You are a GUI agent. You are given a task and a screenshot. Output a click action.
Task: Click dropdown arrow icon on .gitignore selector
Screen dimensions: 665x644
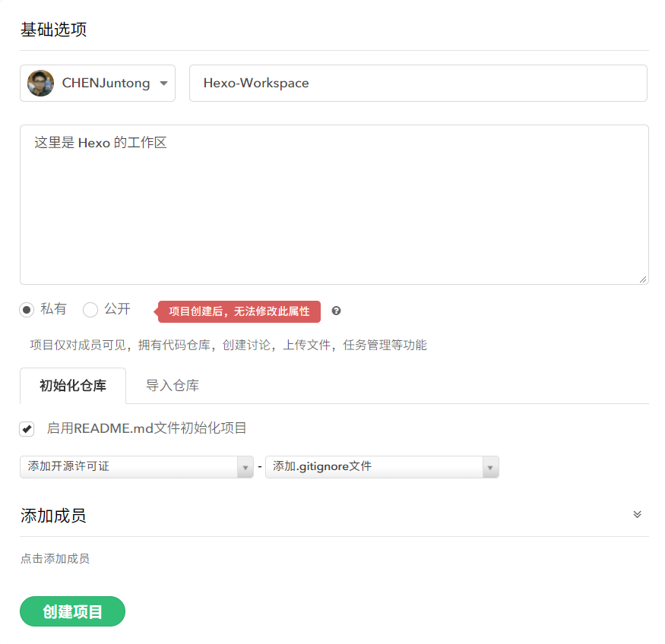(x=492, y=467)
